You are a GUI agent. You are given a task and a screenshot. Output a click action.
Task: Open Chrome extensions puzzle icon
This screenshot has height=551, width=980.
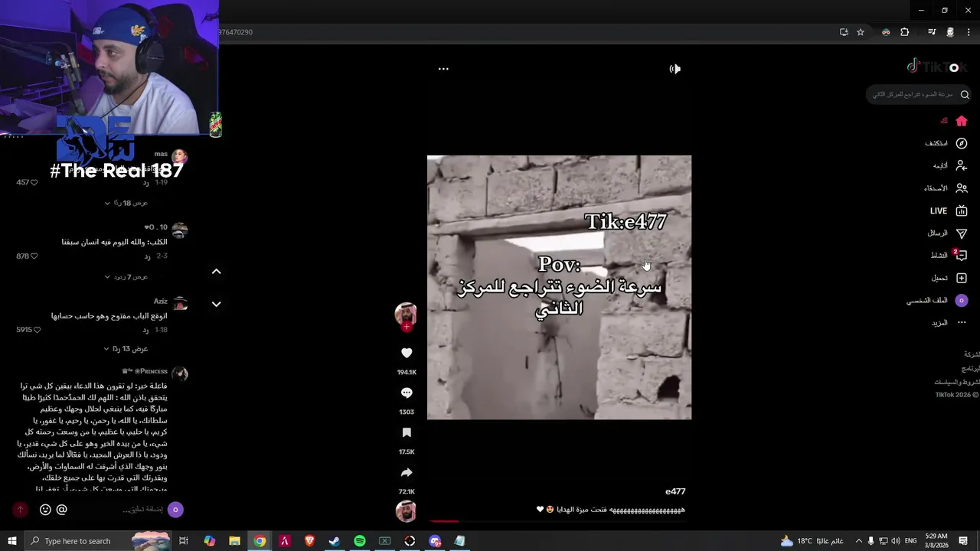click(905, 32)
